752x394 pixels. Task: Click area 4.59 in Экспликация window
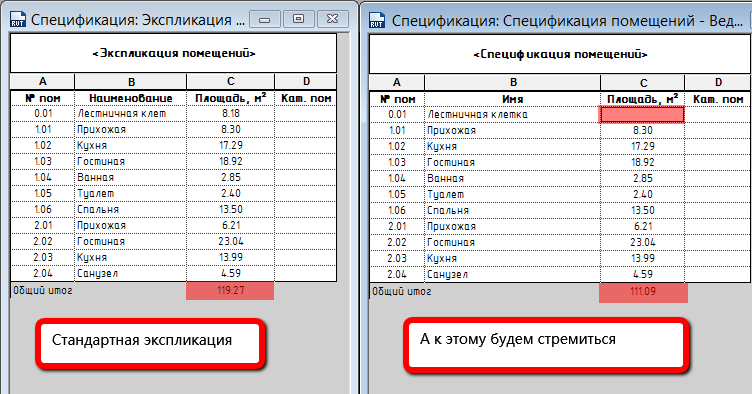coord(231,273)
